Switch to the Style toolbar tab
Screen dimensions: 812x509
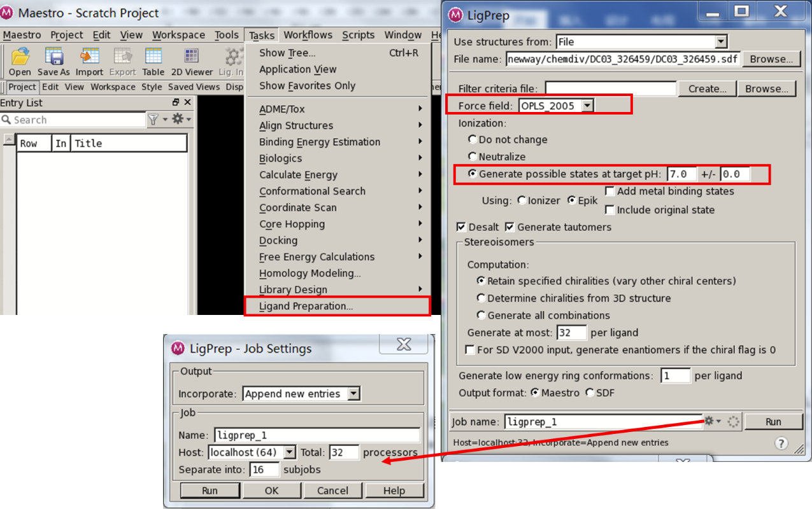pos(152,87)
